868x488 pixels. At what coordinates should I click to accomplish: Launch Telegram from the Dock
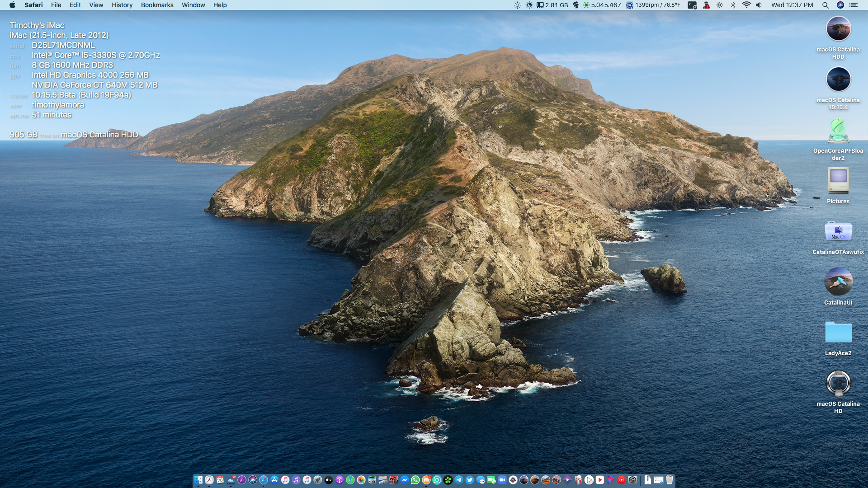pos(459,480)
